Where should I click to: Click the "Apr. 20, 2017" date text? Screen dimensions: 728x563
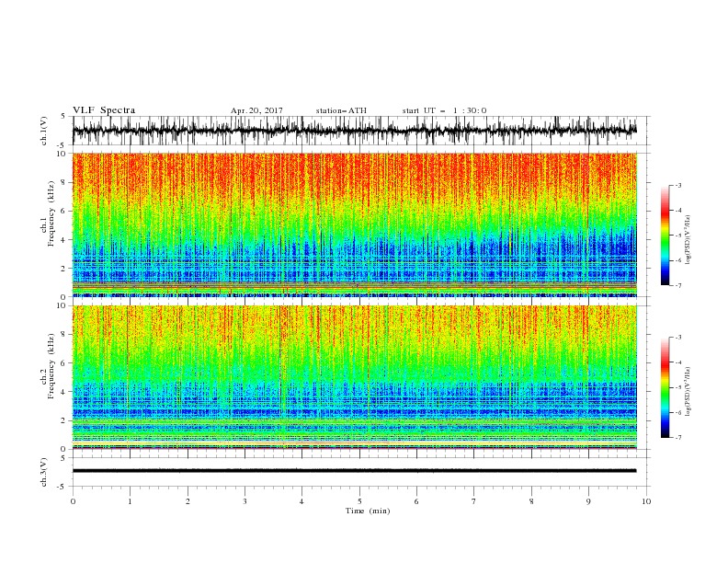point(256,110)
